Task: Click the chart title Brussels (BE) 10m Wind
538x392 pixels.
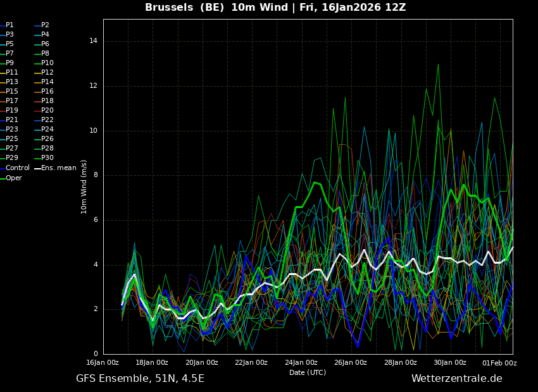Action: [216, 7]
